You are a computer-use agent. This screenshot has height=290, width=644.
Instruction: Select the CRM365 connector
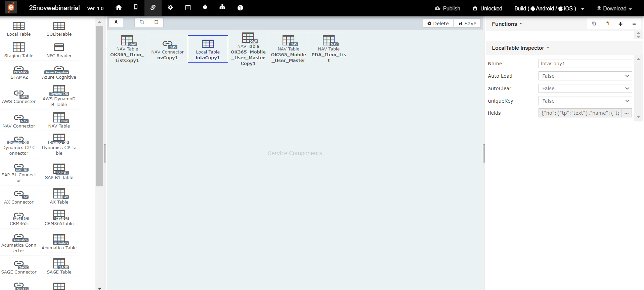pos(19,219)
